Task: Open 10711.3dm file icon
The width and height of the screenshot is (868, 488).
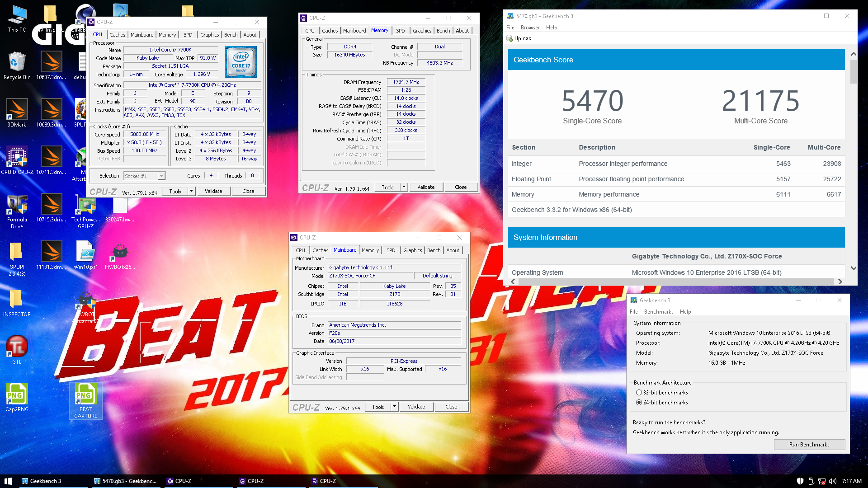Action: tap(51, 160)
